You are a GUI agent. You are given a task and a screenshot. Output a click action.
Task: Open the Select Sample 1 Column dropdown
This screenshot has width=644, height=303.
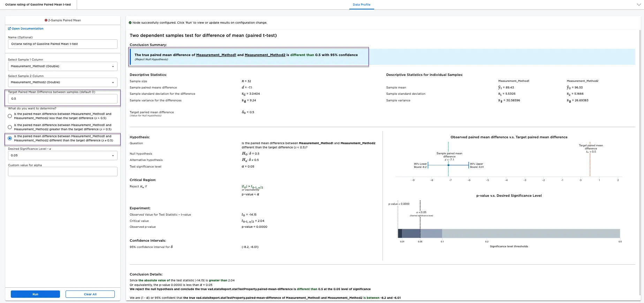[x=63, y=66]
